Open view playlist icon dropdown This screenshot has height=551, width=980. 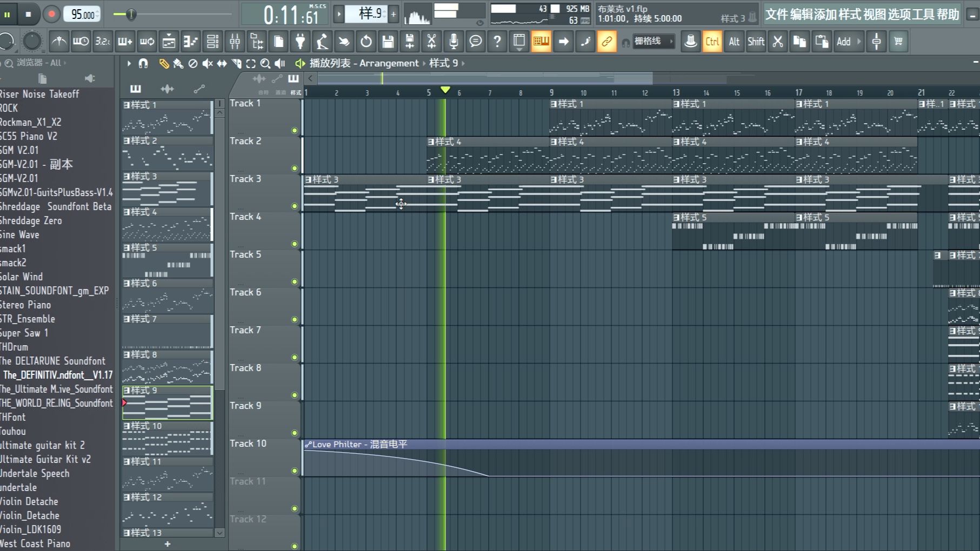[x=519, y=42]
